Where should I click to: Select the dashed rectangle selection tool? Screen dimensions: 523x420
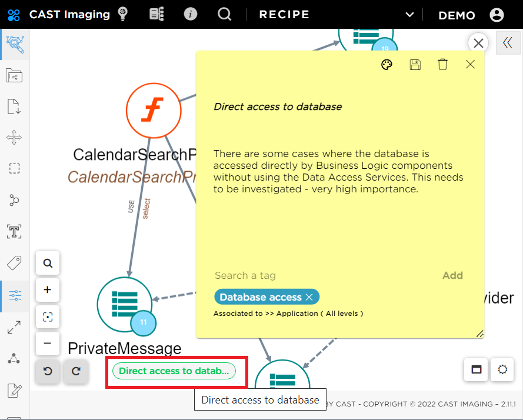point(14,168)
